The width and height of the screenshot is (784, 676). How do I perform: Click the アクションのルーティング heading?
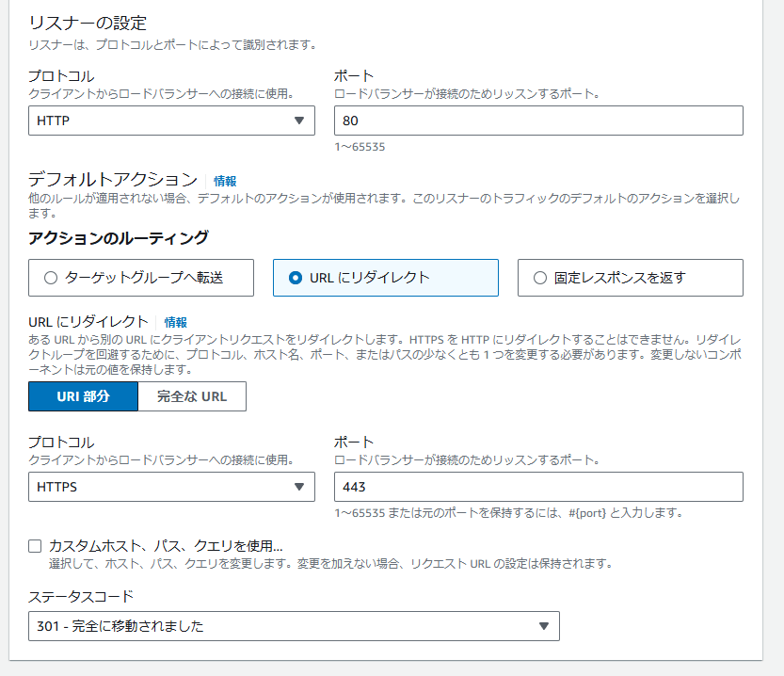coord(119,238)
